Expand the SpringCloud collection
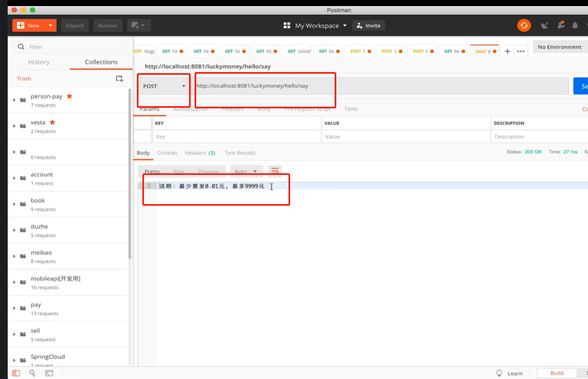Image resolution: width=588 pixels, height=379 pixels. pos(14,360)
